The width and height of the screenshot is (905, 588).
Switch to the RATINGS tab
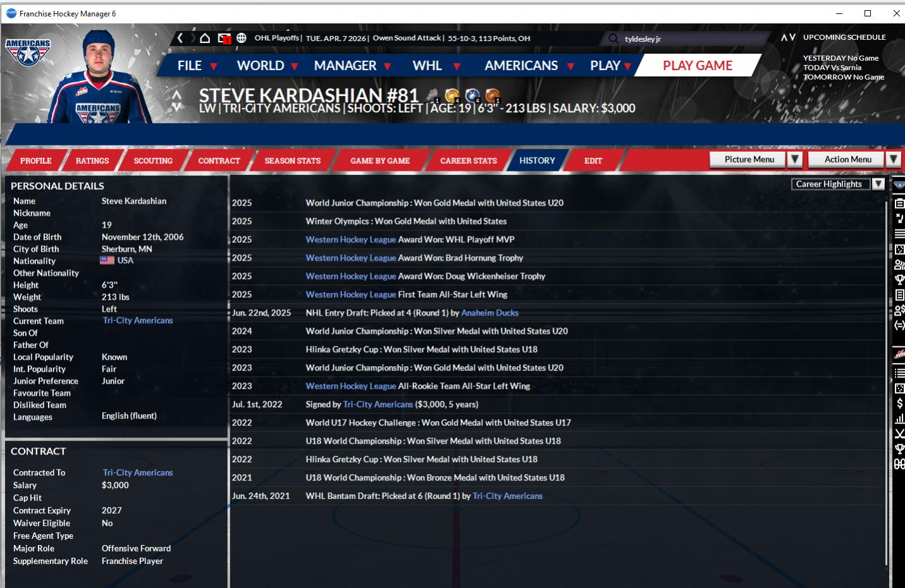point(92,161)
